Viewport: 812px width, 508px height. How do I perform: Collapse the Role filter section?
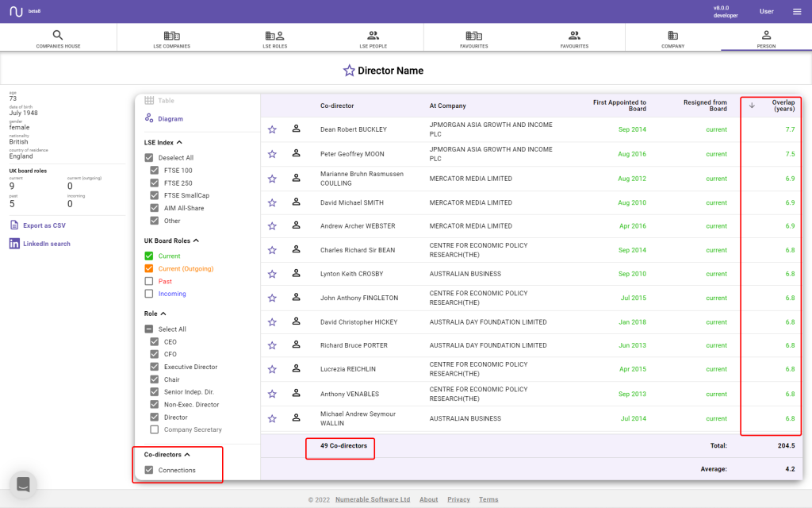coord(163,314)
